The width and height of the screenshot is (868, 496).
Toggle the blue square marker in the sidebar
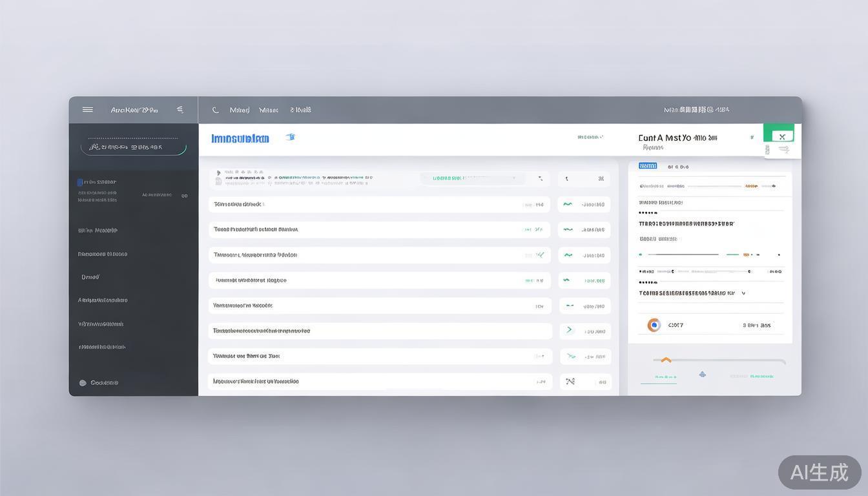click(x=80, y=182)
